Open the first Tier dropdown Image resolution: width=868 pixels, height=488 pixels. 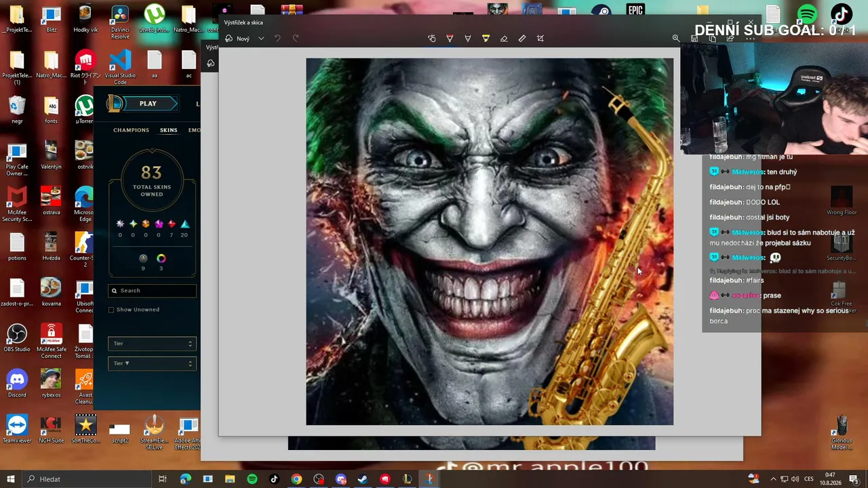coord(152,344)
